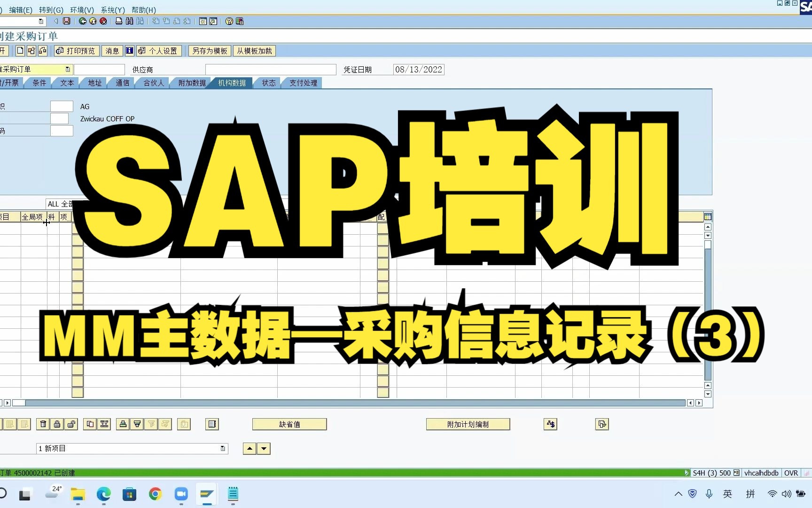Click the vertical scrollbar of the item grid

(708, 310)
